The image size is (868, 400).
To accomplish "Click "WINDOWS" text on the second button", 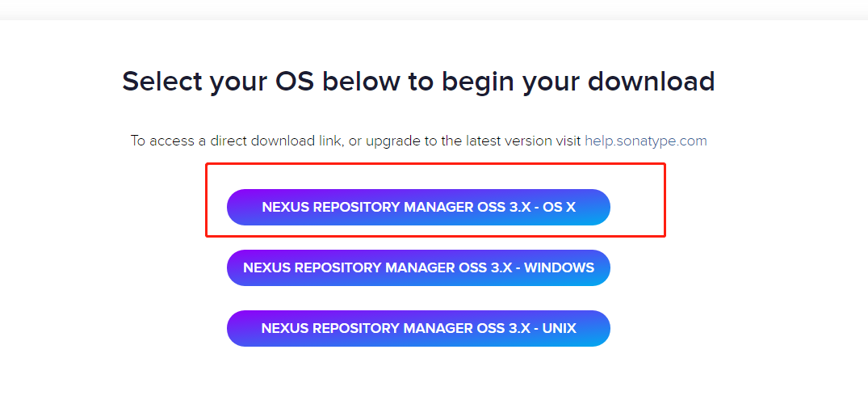I will pos(559,267).
